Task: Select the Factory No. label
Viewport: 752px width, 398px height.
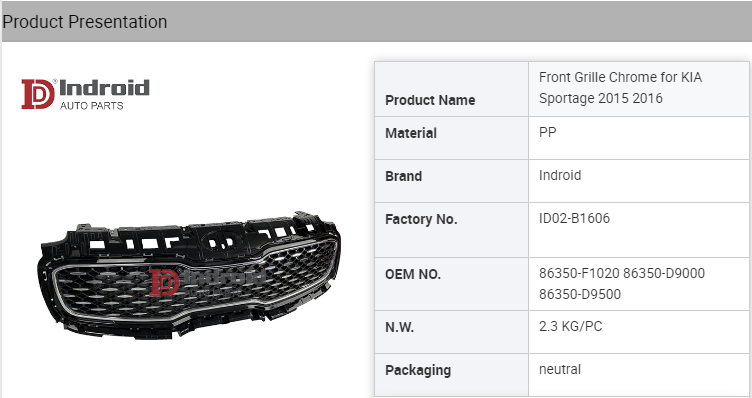Action: tap(421, 219)
